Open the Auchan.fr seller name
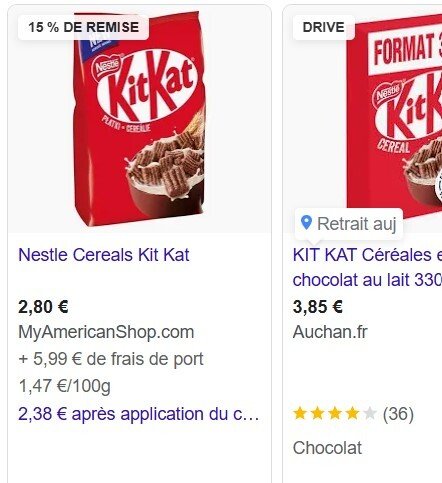The width and height of the screenshot is (442, 483). click(330, 332)
